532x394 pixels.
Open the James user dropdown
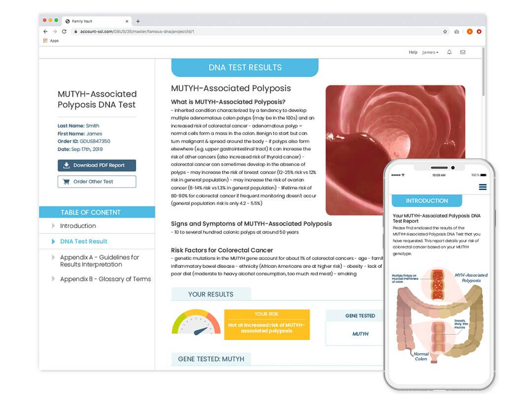click(430, 52)
